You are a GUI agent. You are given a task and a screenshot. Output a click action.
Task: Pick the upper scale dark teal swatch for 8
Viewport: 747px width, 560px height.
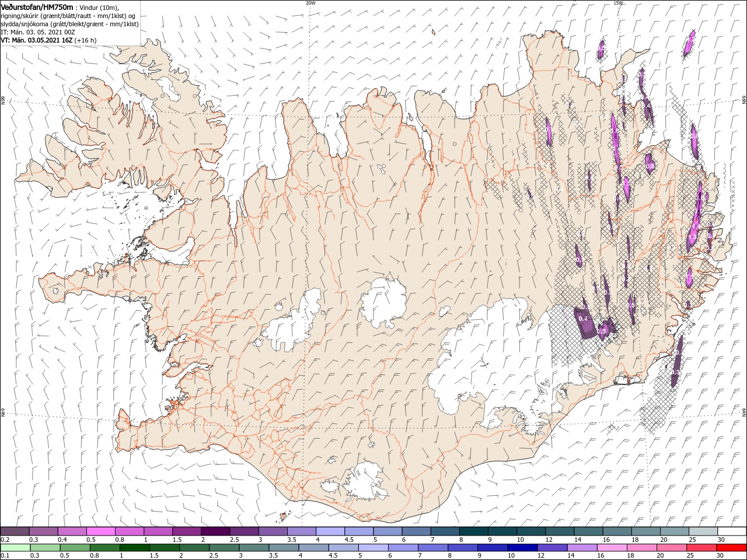(x=474, y=531)
